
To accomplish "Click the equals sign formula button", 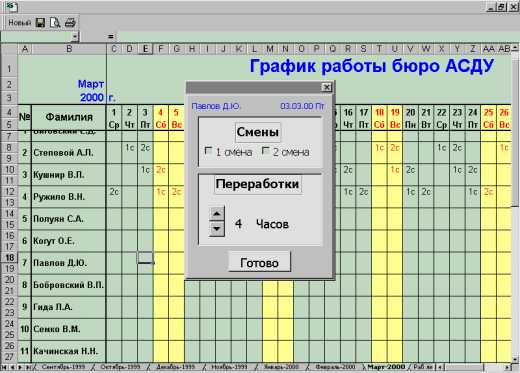I will coord(111,36).
